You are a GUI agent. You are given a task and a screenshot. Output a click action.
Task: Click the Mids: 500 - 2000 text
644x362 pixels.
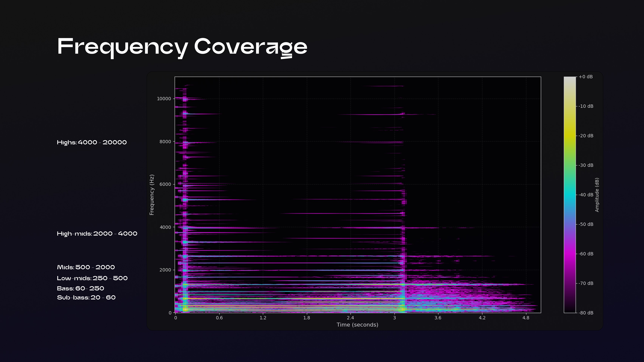(86, 267)
